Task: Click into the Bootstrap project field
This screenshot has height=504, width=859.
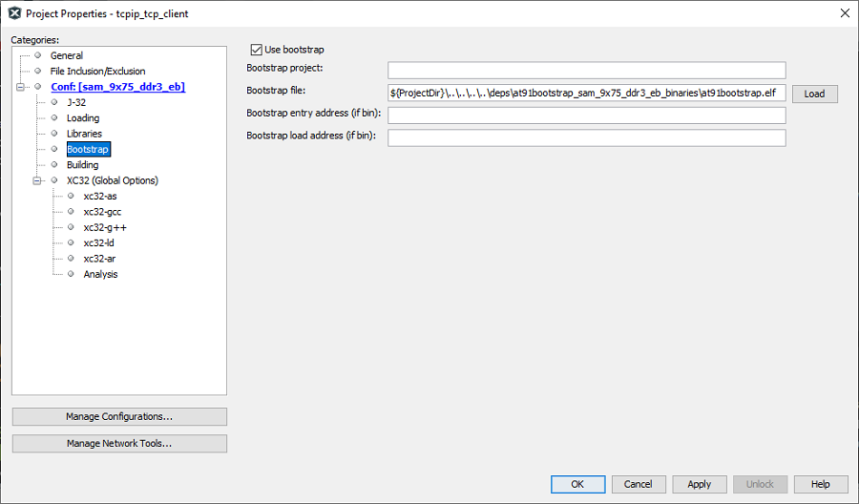Action: (x=587, y=70)
